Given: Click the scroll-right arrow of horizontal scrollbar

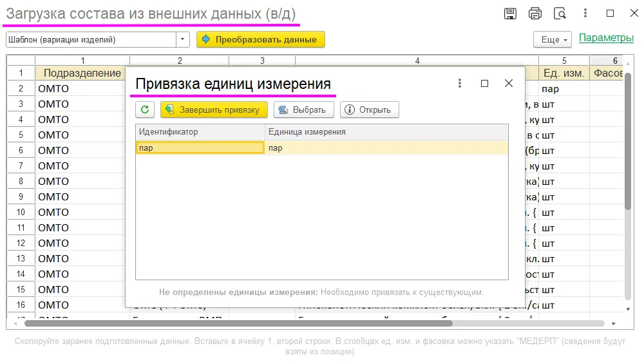Looking at the screenshot, I should 614,324.
